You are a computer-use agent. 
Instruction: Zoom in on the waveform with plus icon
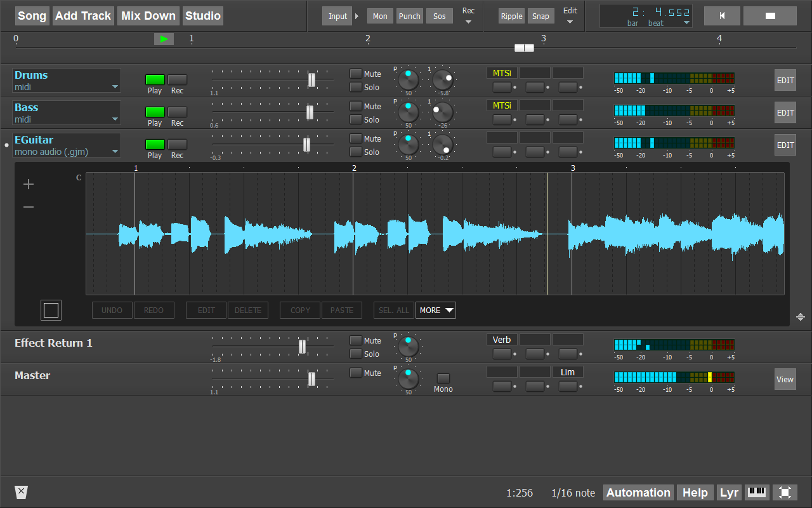pos(28,184)
